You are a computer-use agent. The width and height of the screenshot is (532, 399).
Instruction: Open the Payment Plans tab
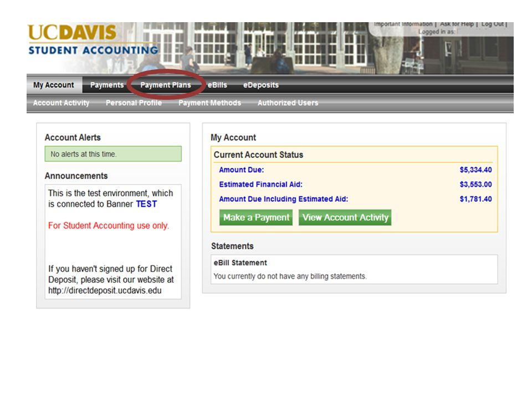tap(166, 85)
